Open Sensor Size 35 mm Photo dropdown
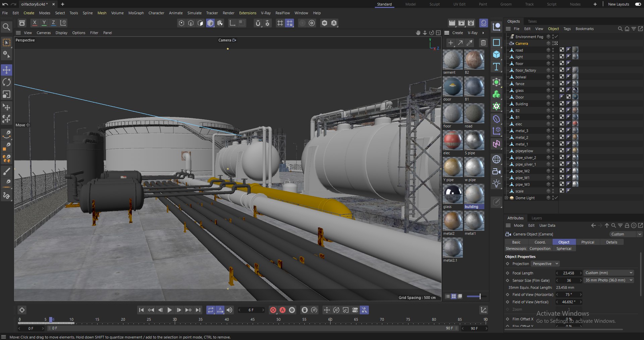This screenshot has width=644, height=340. tap(609, 280)
